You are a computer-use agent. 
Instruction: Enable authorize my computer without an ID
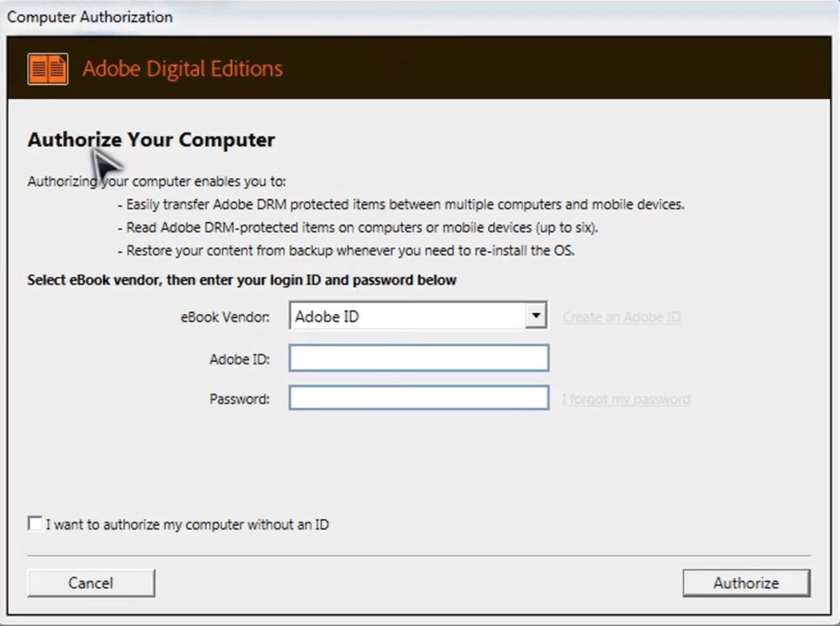pos(35,524)
